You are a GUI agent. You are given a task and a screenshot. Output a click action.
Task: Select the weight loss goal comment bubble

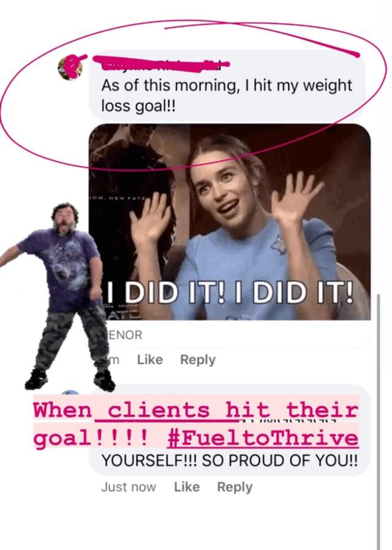coord(227,86)
